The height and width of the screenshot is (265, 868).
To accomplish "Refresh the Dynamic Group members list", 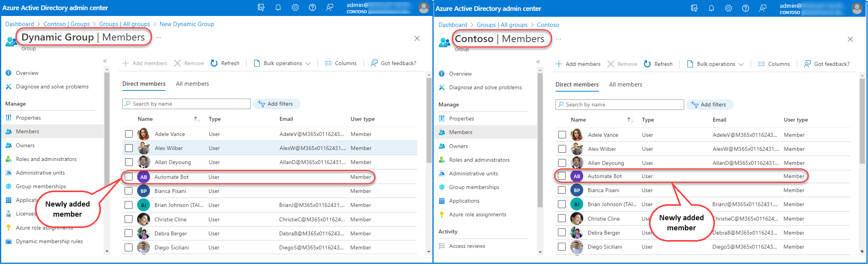I will pos(225,63).
